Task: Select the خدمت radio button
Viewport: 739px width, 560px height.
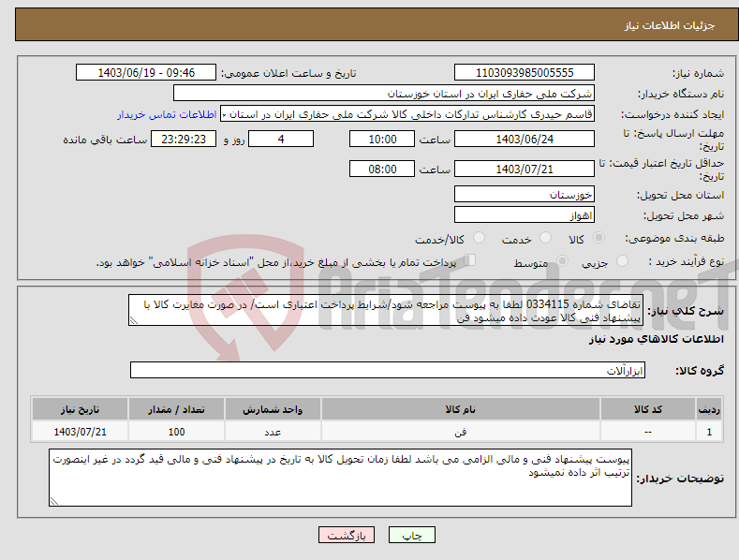Action: coord(545,238)
